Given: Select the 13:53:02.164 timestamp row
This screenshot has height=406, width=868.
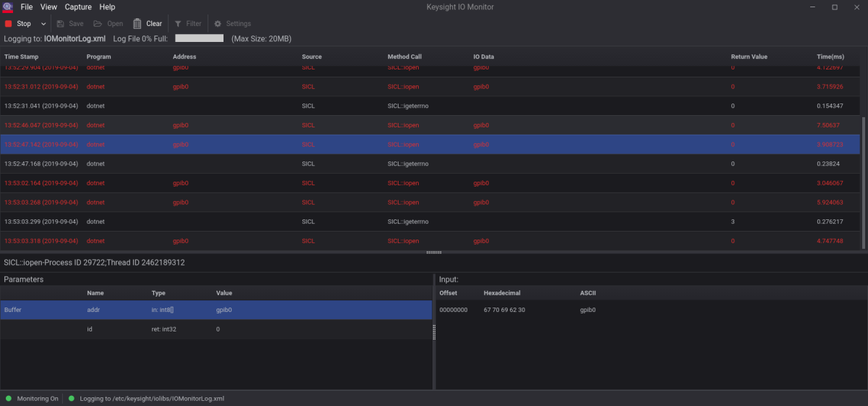Looking at the screenshot, I should 430,182.
